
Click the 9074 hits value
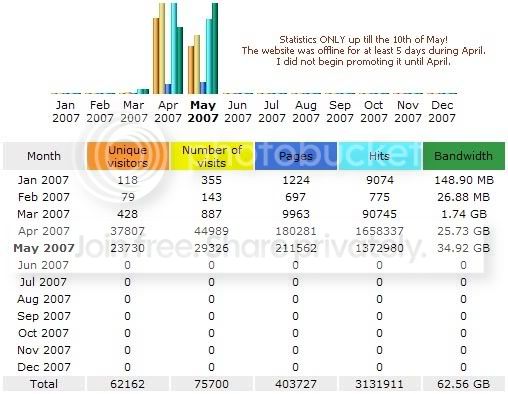click(x=380, y=180)
